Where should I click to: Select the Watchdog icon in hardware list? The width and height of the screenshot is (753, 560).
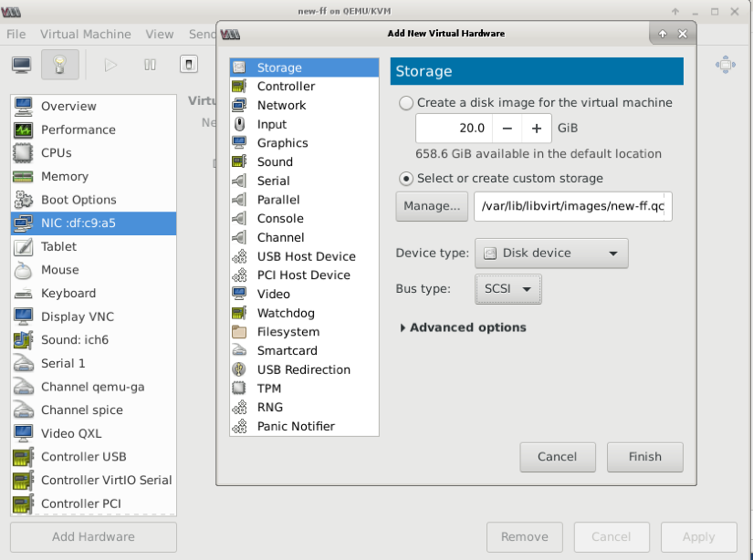239,313
